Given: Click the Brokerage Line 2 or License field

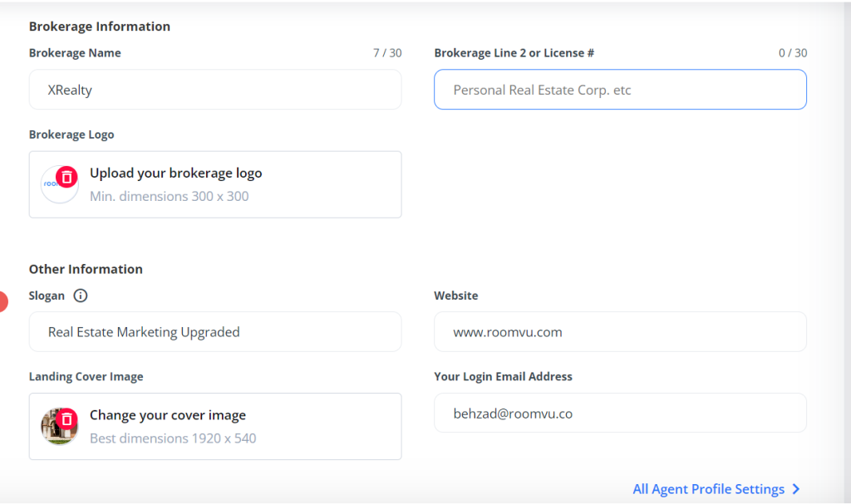Looking at the screenshot, I should pos(620,90).
